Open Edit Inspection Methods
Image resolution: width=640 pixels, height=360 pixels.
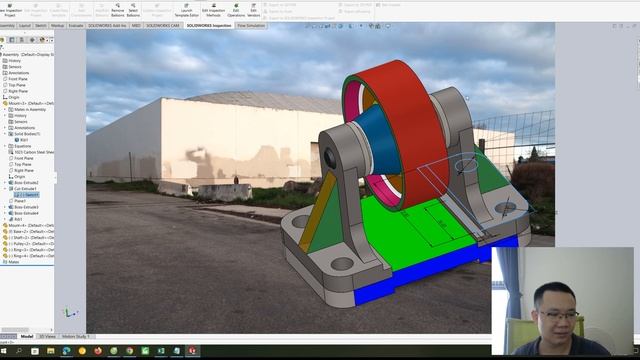[x=213, y=11]
